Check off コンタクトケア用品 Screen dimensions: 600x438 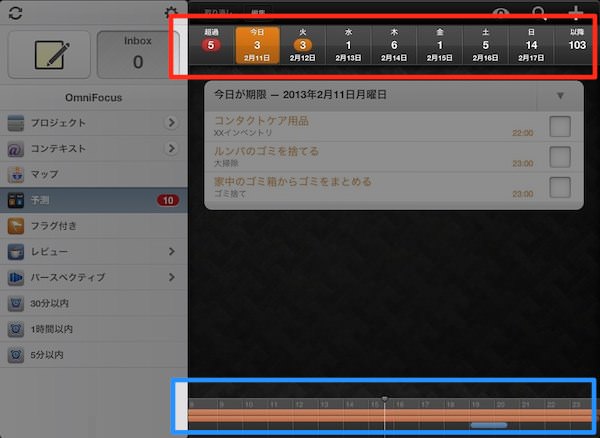(x=560, y=126)
